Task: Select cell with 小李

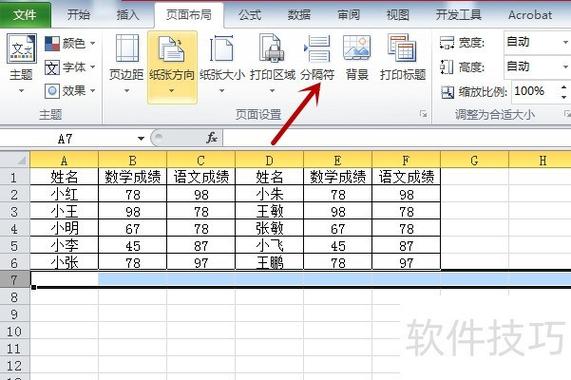Action: (x=64, y=245)
